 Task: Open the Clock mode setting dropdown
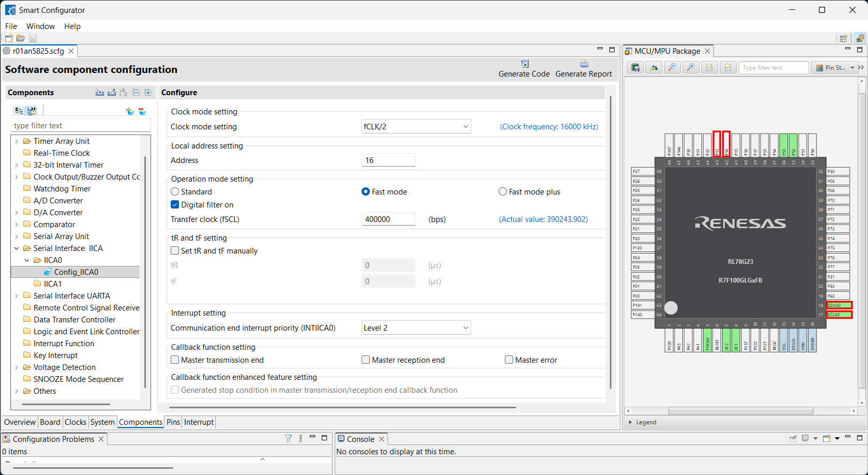point(416,127)
